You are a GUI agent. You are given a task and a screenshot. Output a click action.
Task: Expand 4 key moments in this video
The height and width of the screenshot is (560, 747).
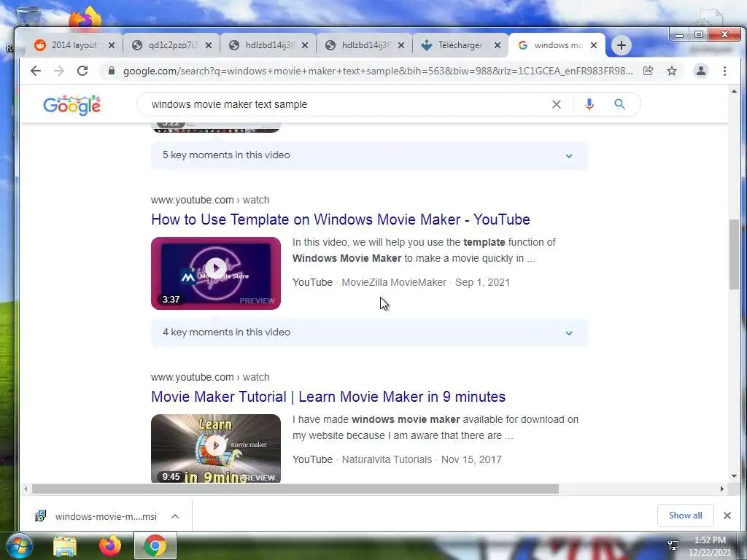coord(370,332)
